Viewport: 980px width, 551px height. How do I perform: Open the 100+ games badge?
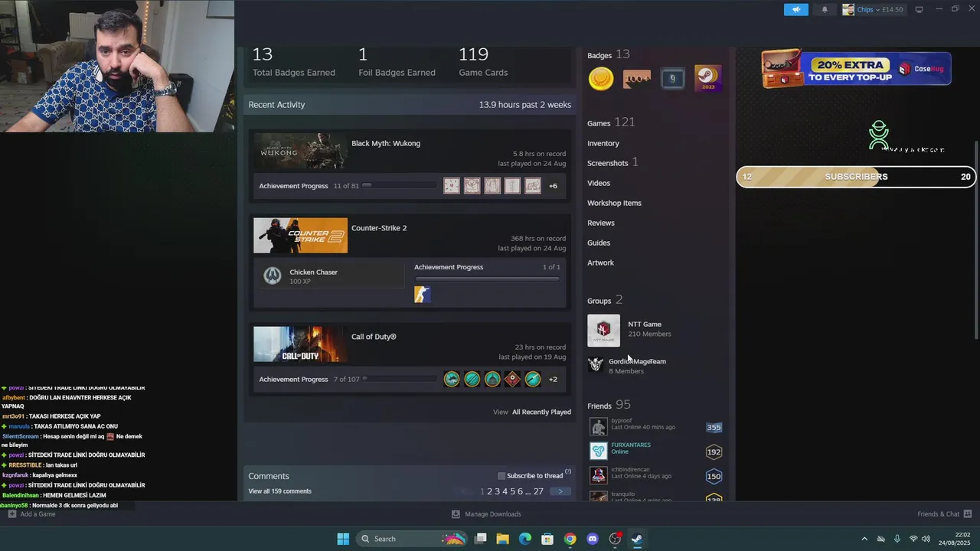(x=637, y=78)
